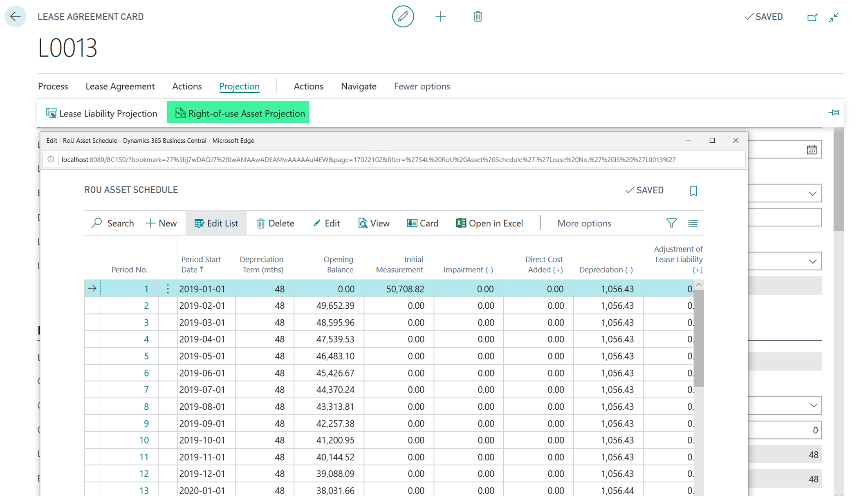868x496 pixels.
Task: Open the Lease Liability Projection
Action: click(102, 113)
